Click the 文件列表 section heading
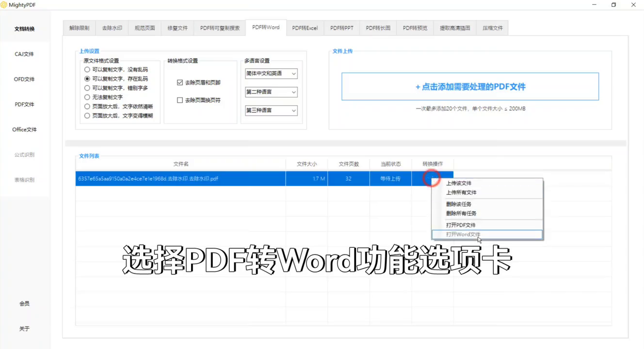Screen dimensions: 644x349 coord(89,156)
